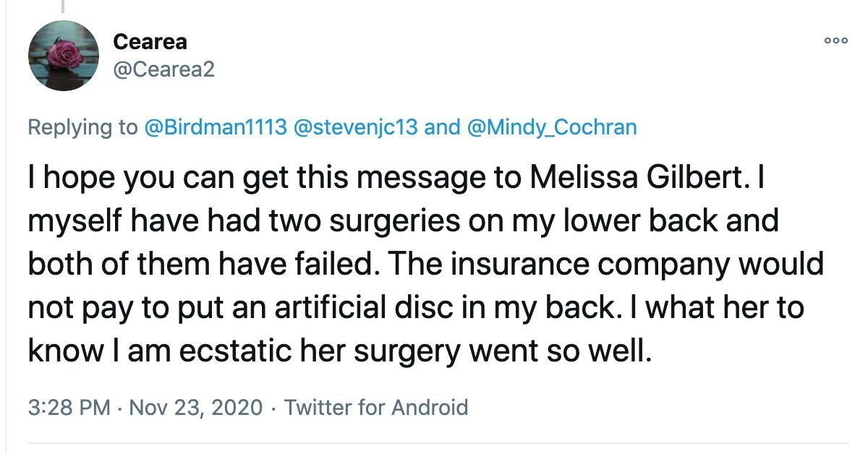The image size is (868, 454).
Task: Click the name Melissa Gilbert in tweet
Action: (x=633, y=179)
